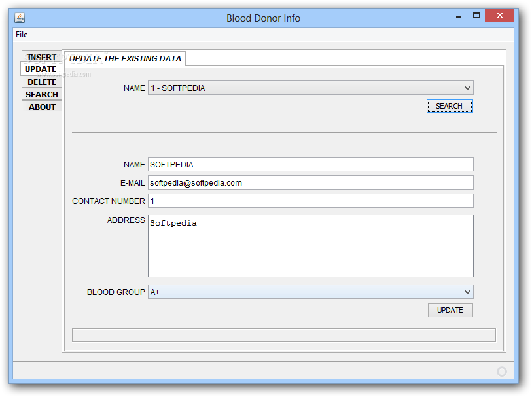Show the ABOUT tab
The image size is (532, 397).
point(42,107)
